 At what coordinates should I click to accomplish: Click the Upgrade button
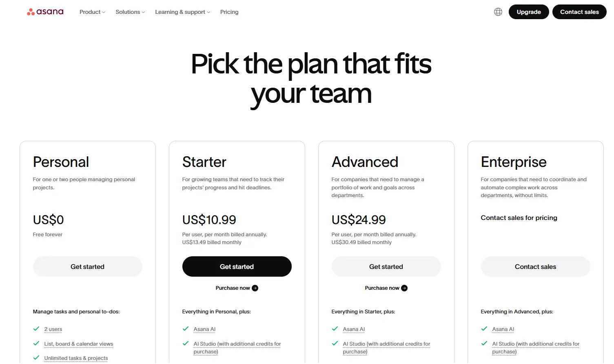tap(528, 12)
